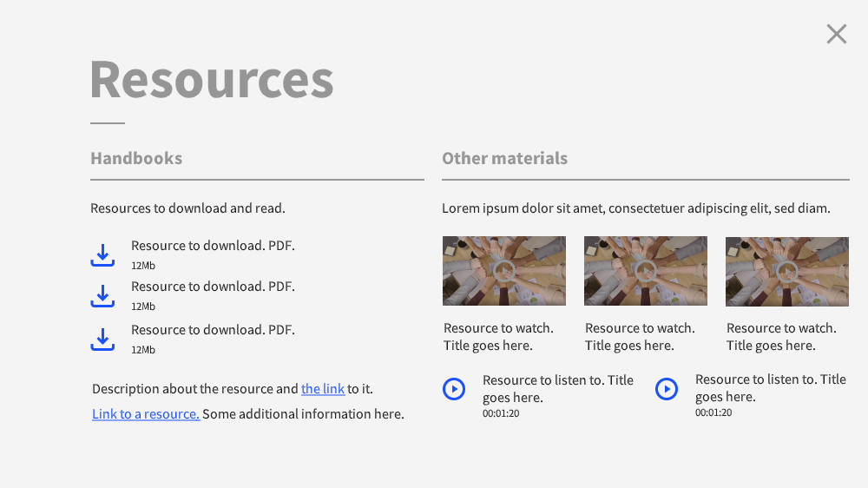Click the second PDF download arrow icon
This screenshot has width=868, height=488.
tap(102, 296)
